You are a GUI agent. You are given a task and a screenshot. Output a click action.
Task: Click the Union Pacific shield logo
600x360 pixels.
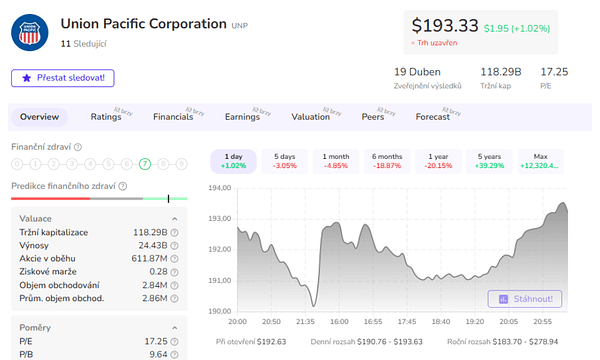(x=30, y=33)
